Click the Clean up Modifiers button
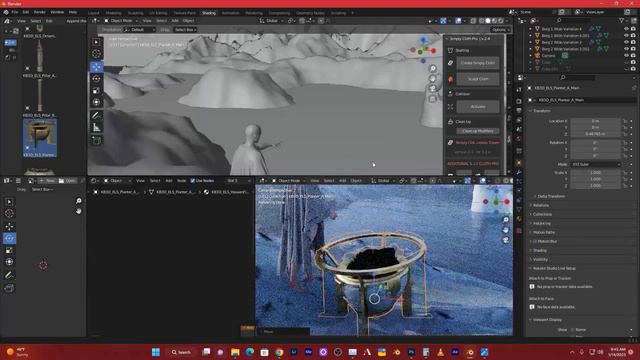640x360 pixels. 478,131
